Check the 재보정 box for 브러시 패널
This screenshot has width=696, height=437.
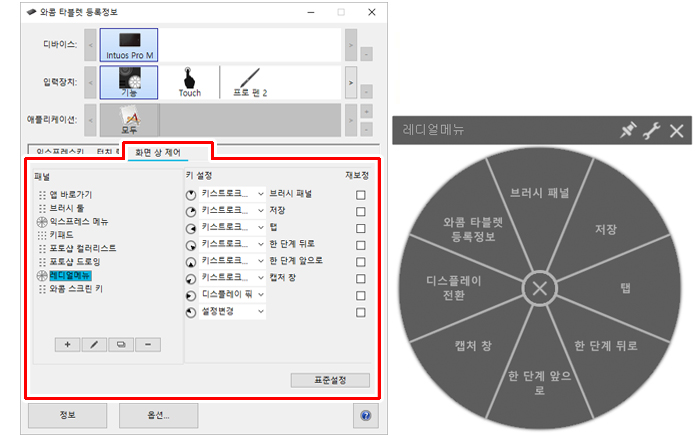point(361,195)
